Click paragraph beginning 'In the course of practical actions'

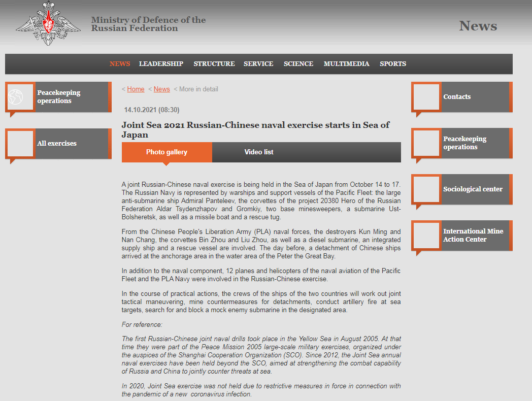(261, 302)
